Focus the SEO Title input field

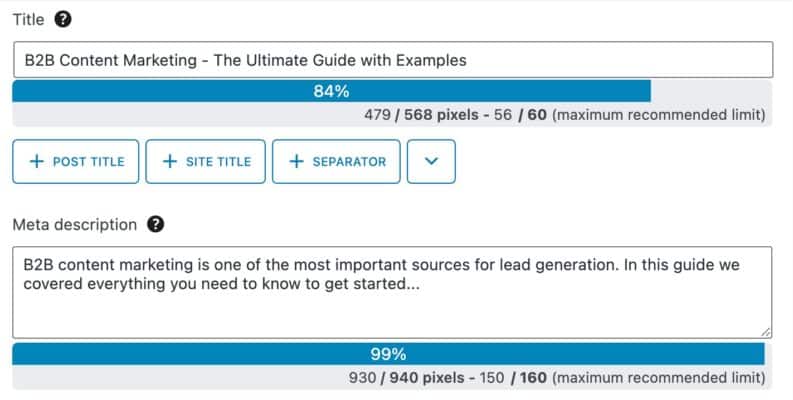[393, 60]
